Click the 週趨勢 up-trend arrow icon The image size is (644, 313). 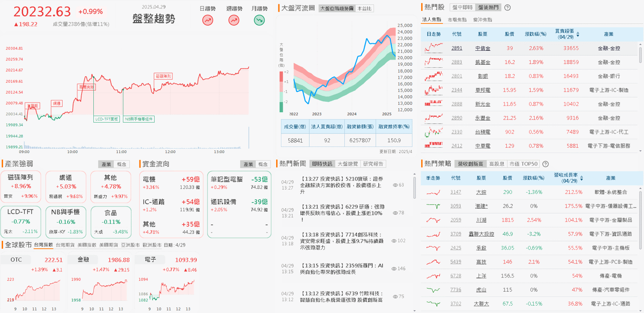click(234, 20)
